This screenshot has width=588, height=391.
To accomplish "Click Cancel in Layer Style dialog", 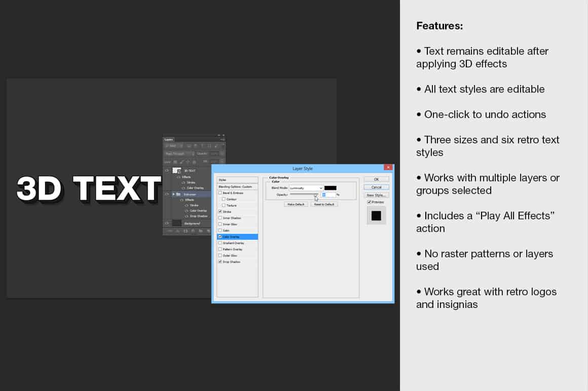I will coord(377,187).
